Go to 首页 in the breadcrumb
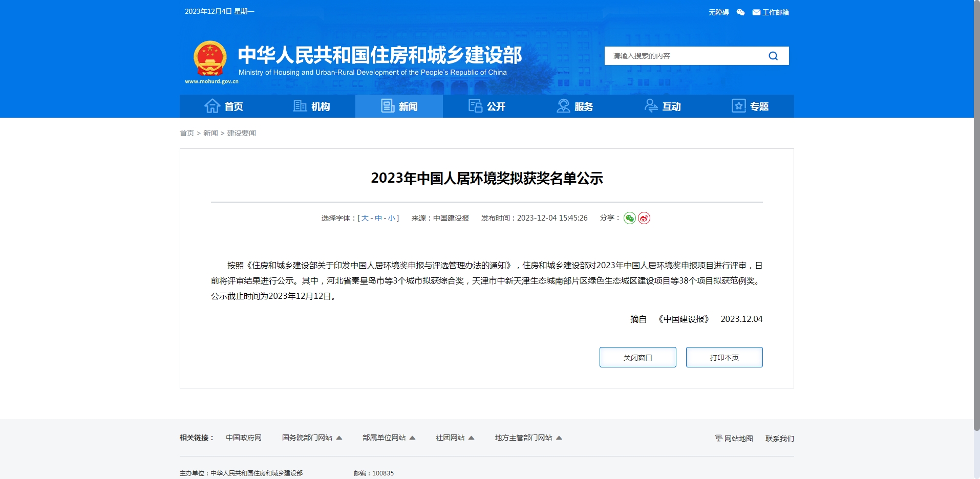 (187, 133)
